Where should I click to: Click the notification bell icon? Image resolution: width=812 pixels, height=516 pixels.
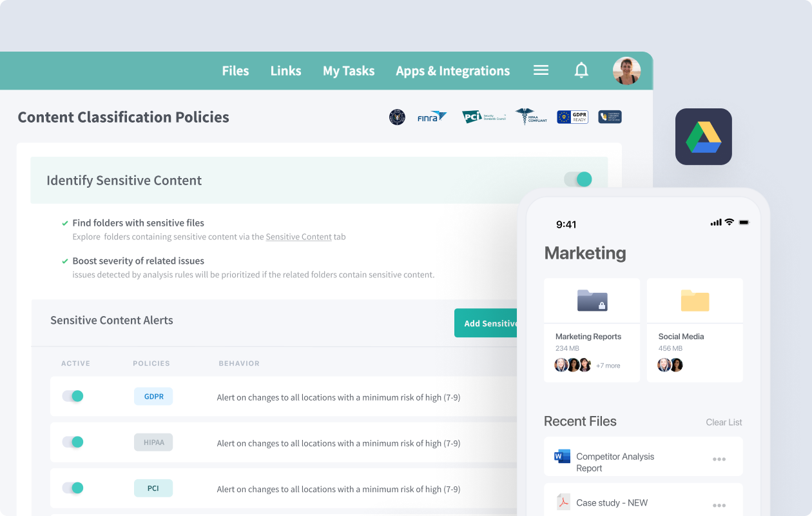(x=581, y=70)
